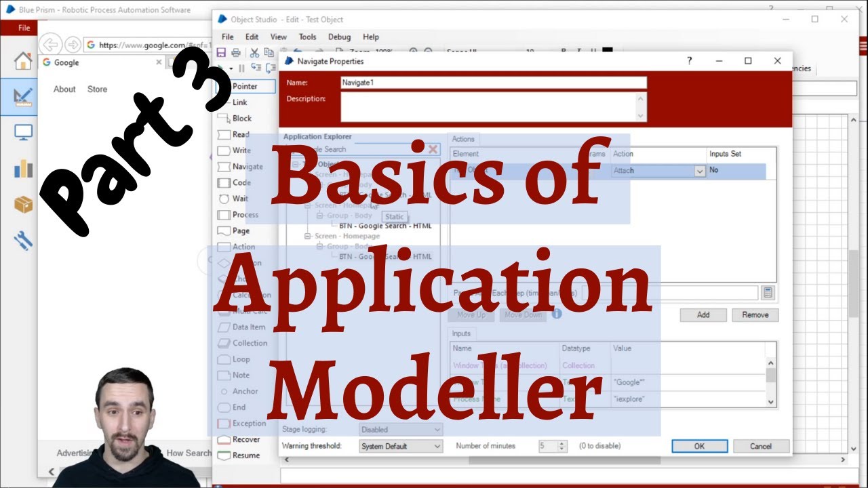Image resolution: width=868 pixels, height=488 pixels.
Task: Open the Warning threshold System Default dropdown
Action: coord(401,446)
